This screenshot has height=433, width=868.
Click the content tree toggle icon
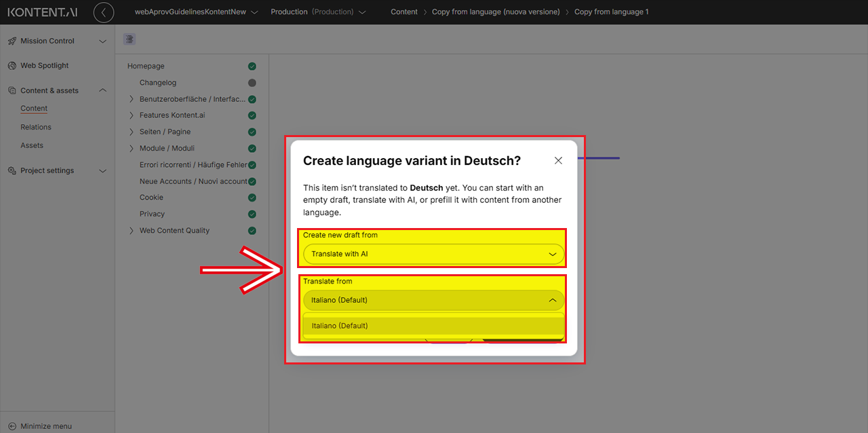pyautogui.click(x=130, y=39)
